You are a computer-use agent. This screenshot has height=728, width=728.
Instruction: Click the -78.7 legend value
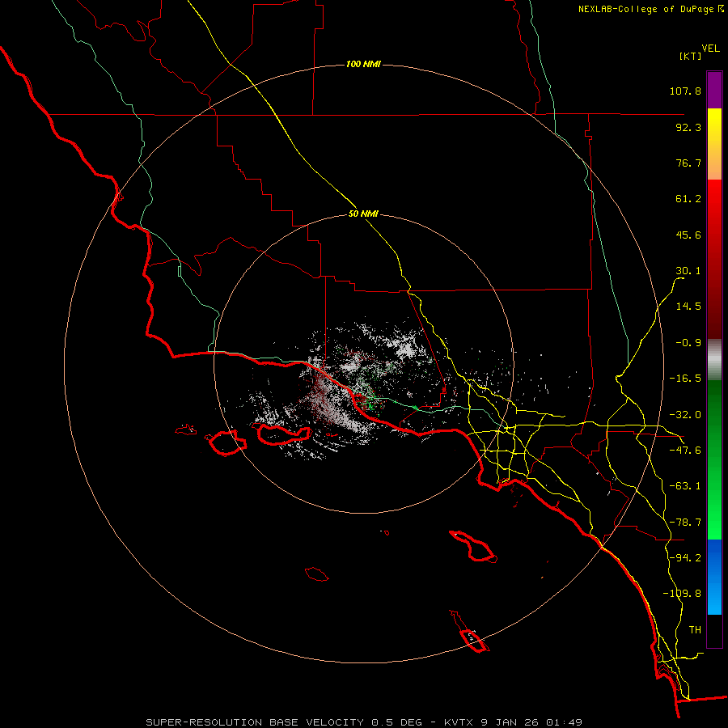(x=685, y=523)
